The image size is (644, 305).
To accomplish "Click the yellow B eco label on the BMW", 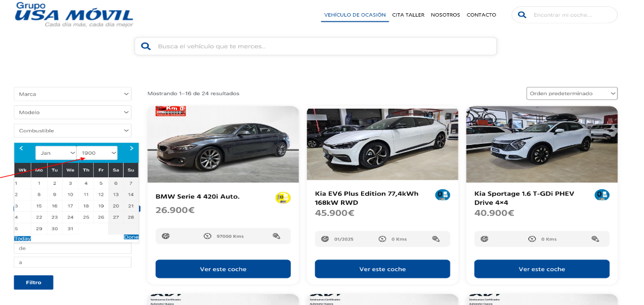I will coord(283,198).
